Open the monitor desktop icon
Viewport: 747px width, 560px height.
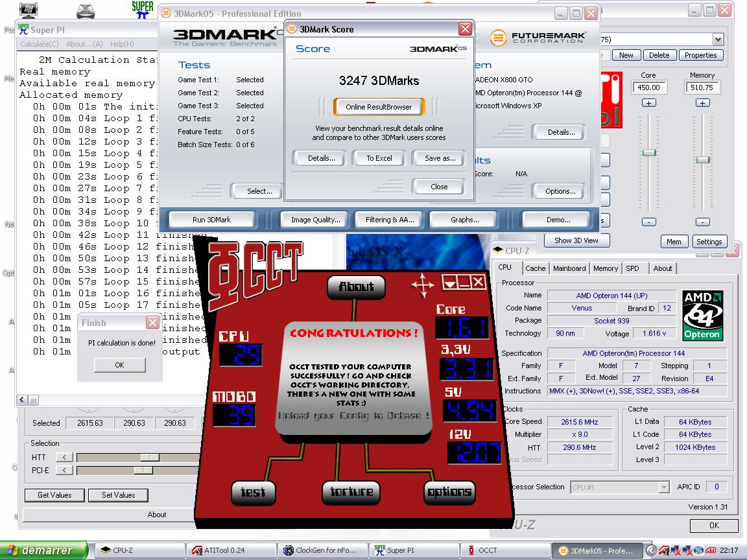(29, 10)
